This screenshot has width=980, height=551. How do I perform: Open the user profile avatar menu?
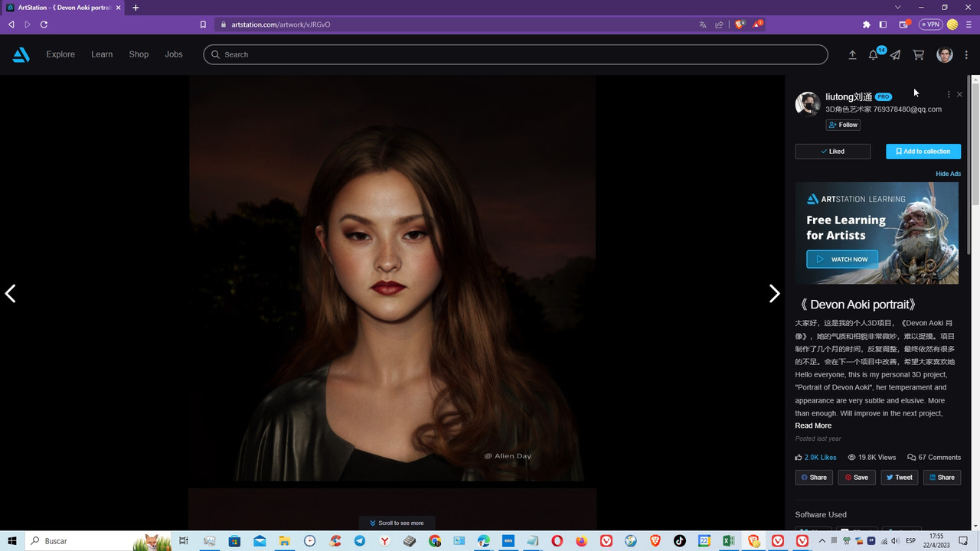click(945, 54)
